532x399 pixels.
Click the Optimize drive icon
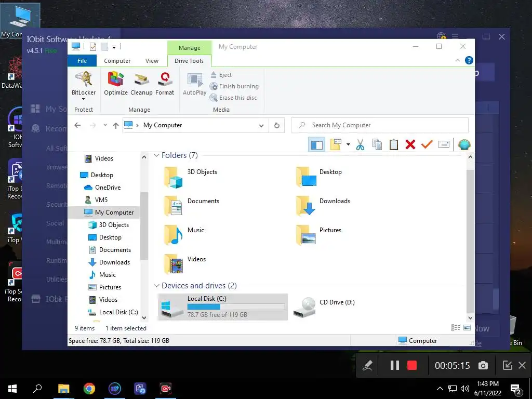coord(116,84)
